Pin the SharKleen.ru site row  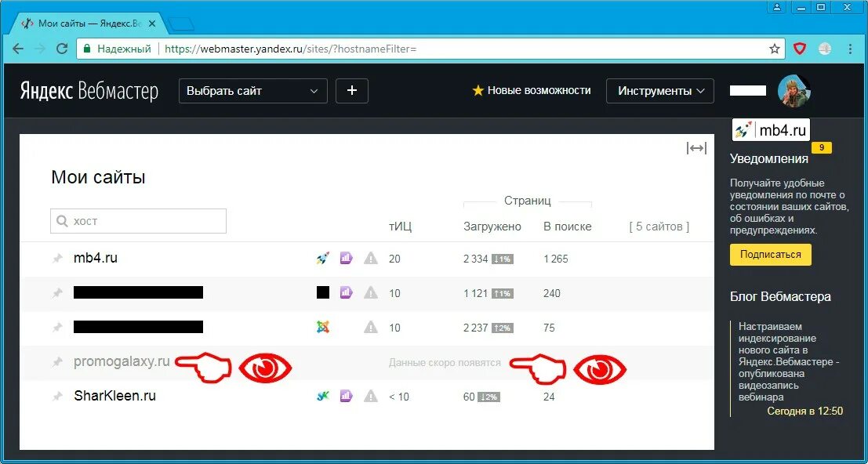[57, 397]
